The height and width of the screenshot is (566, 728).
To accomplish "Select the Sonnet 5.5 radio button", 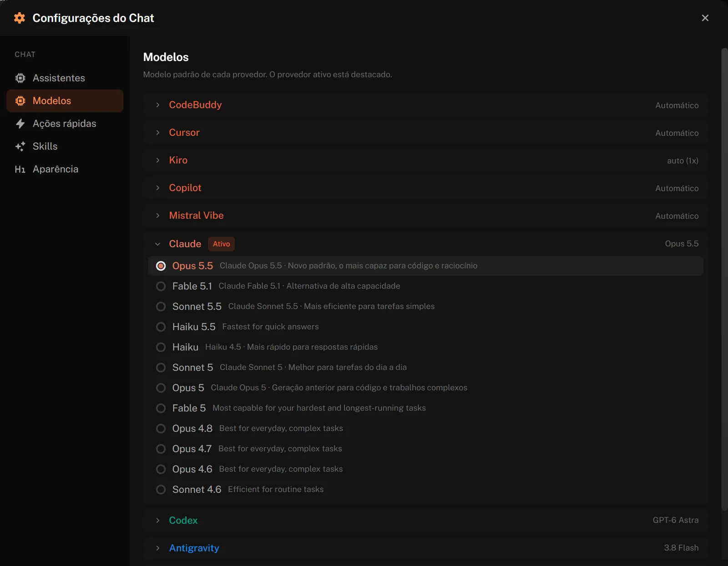I will click(161, 306).
